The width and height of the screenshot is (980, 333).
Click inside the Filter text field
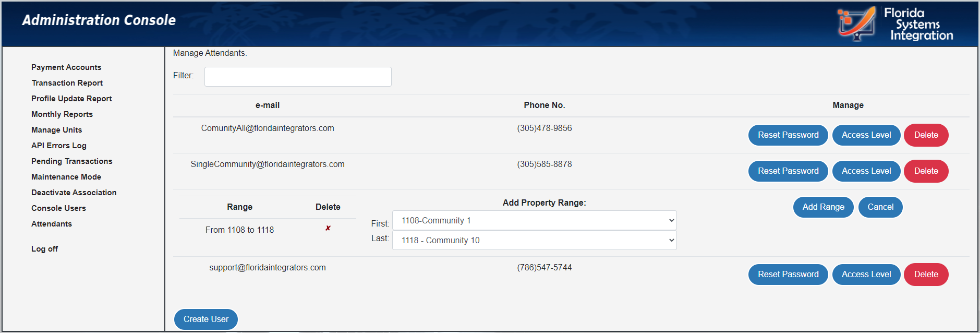tap(297, 77)
